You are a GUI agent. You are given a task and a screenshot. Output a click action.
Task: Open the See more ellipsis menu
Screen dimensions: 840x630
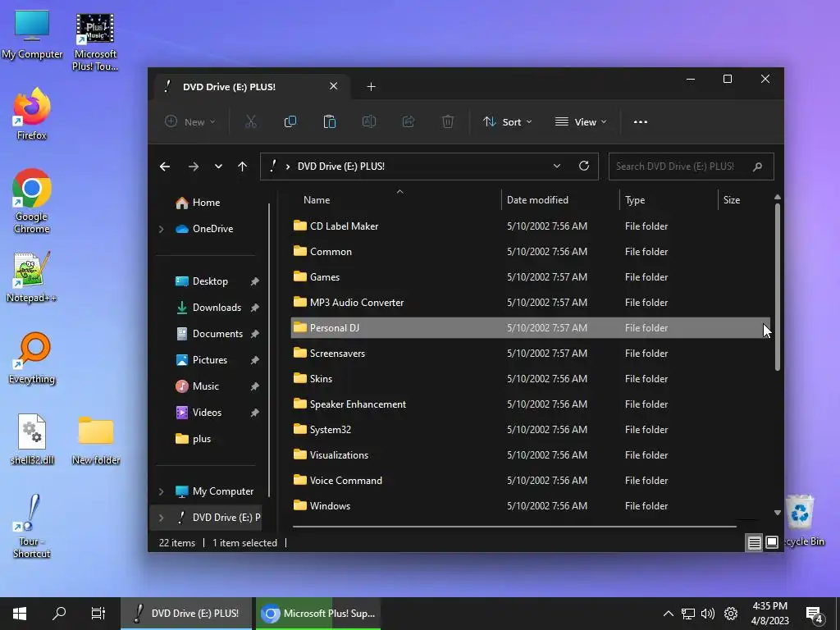640,122
